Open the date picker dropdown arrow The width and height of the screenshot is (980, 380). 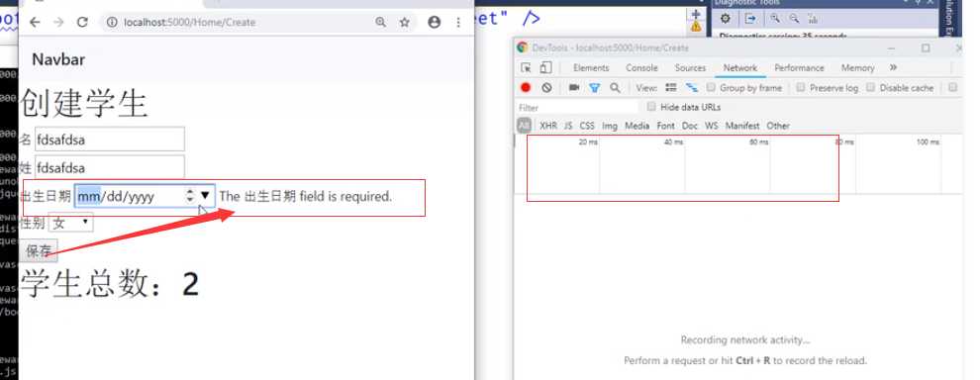[205, 196]
